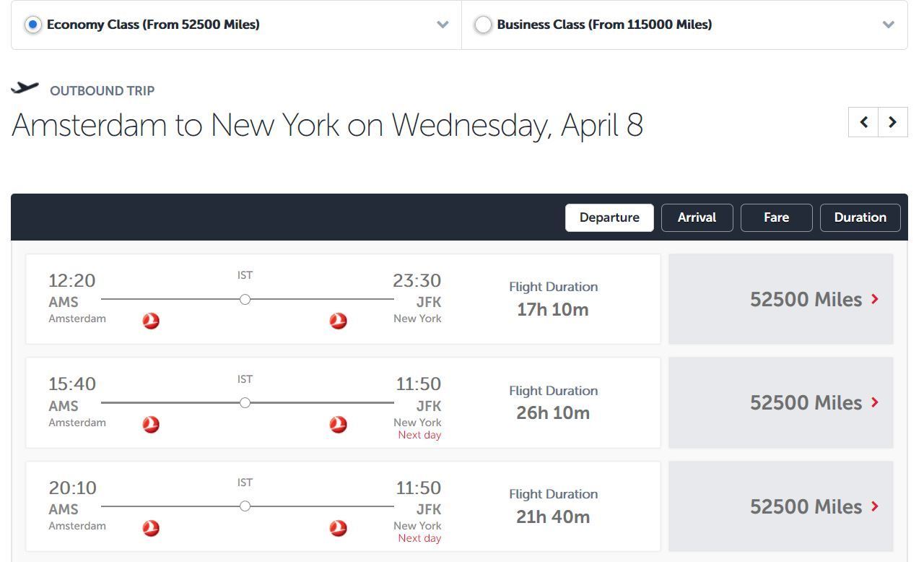
Task: Click red arrow beside 20:10 flight miles
Action: (x=875, y=506)
